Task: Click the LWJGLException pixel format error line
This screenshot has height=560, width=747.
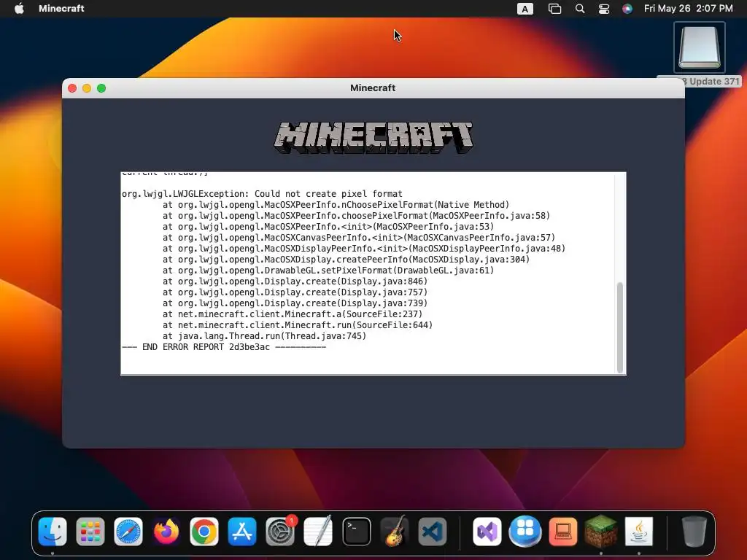Action: pyautogui.click(x=262, y=194)
